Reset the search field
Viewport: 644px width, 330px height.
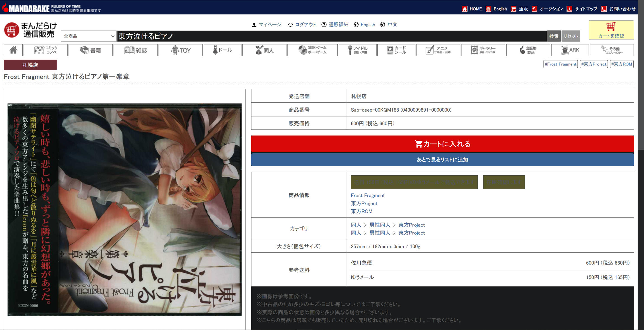570,36
